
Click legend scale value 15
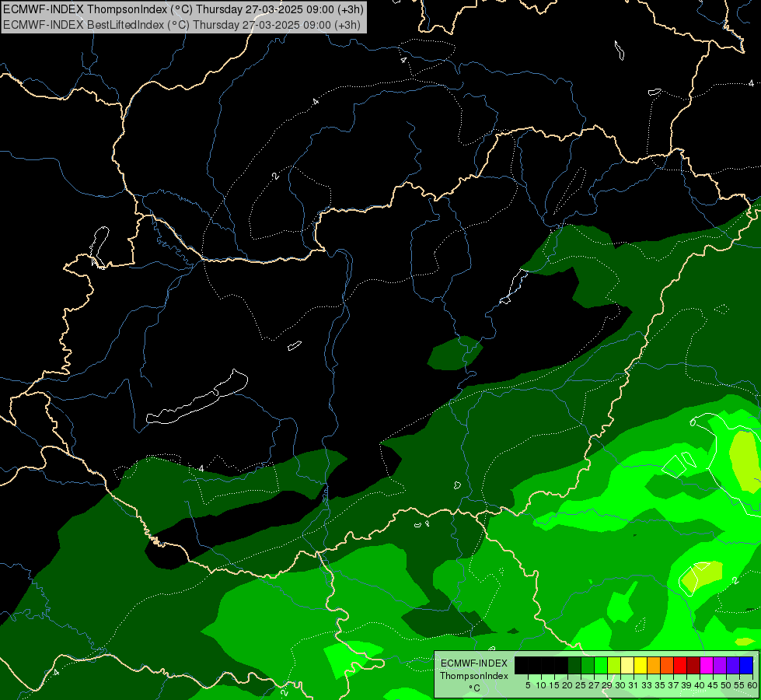[554, 685]
